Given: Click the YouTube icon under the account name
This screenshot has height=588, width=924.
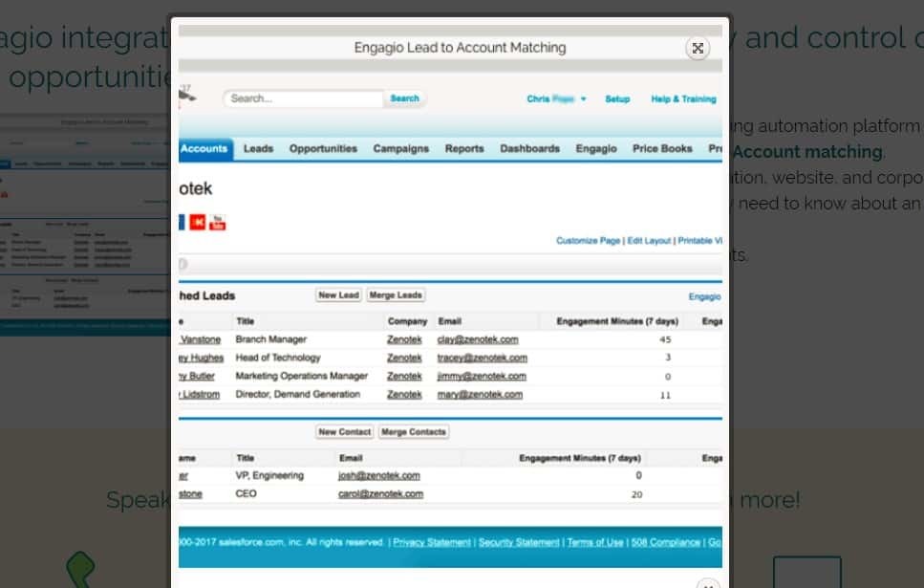Looking at the screenshot, I should tap(218, 222).
